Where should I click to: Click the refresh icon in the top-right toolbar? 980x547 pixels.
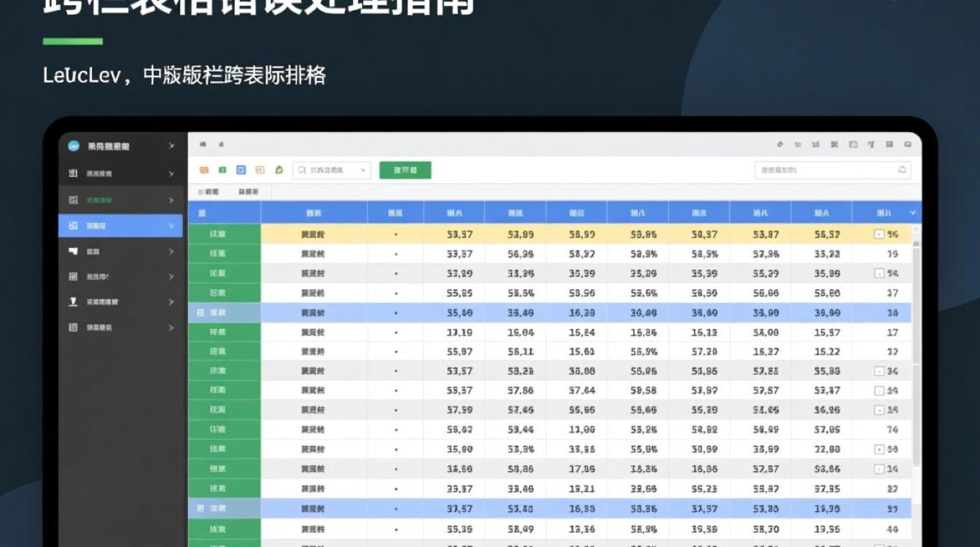tap(781, 144)
